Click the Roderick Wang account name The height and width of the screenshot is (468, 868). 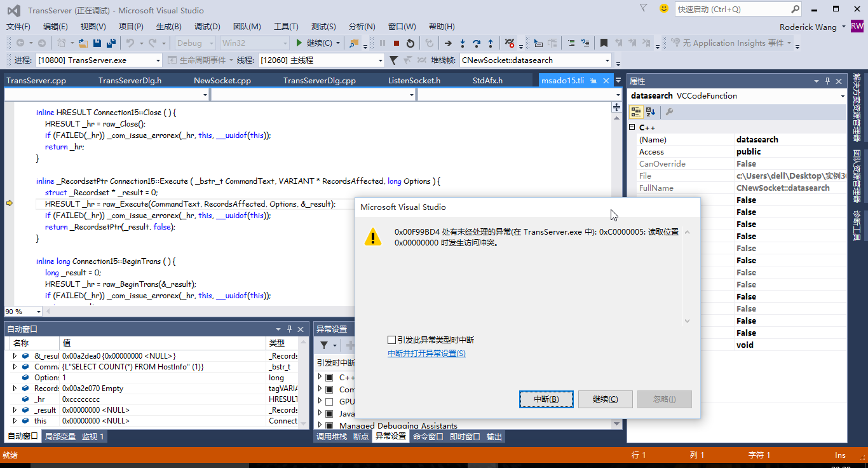click(x=808, y=27)
